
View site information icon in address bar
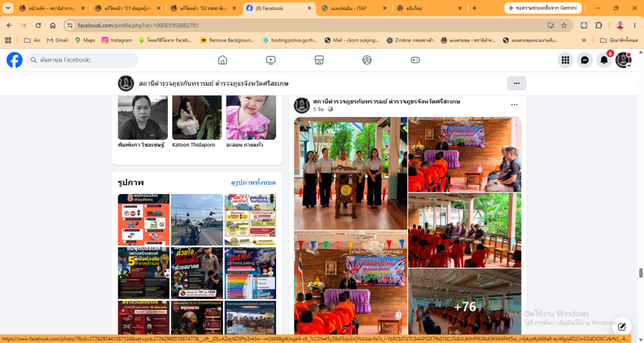coord(70,25)
